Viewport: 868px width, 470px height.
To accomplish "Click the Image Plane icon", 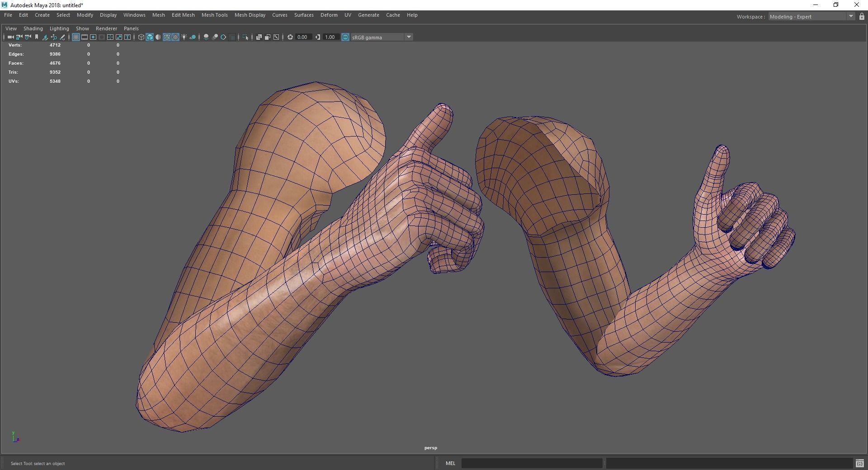I will (45, 37).
